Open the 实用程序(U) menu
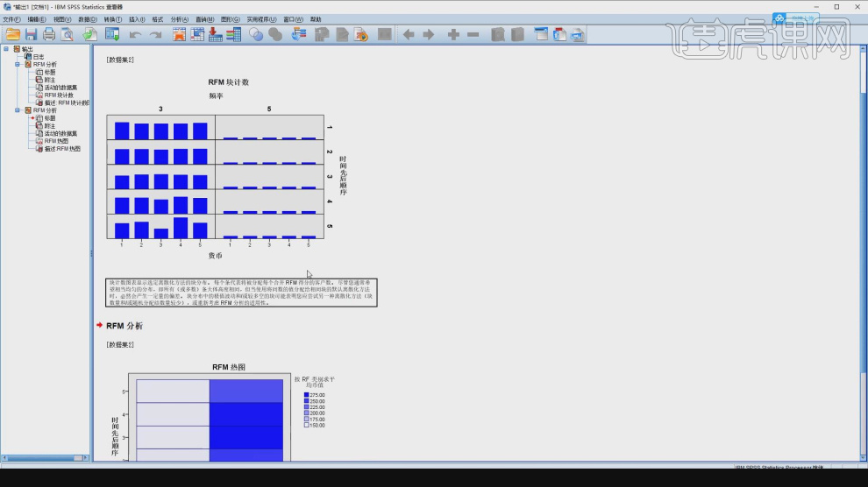 point(261,19)
